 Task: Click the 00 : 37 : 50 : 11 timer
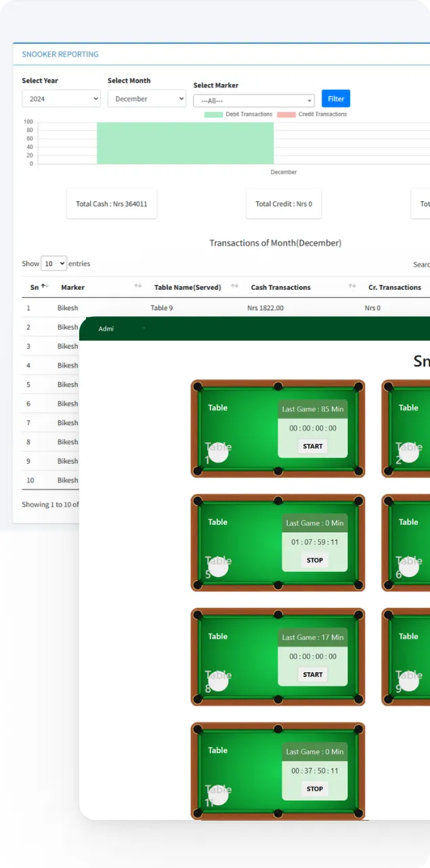pos(315,771)
